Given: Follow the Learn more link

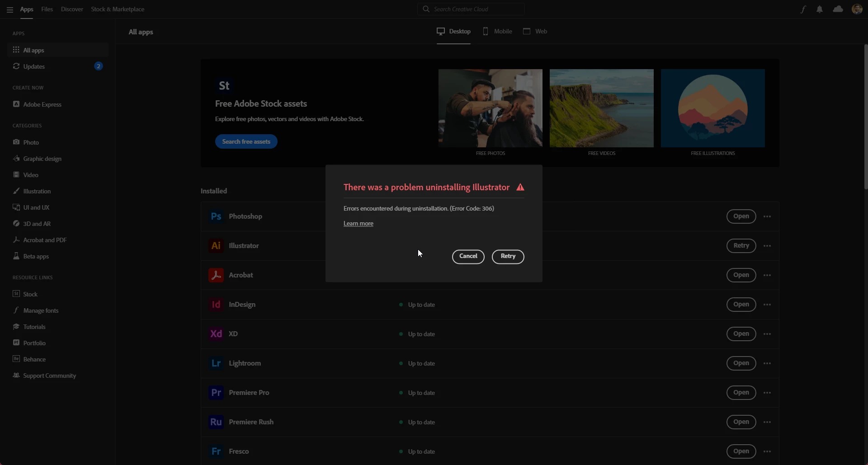Looking at the screenshot, I should (x=359, y=224).
